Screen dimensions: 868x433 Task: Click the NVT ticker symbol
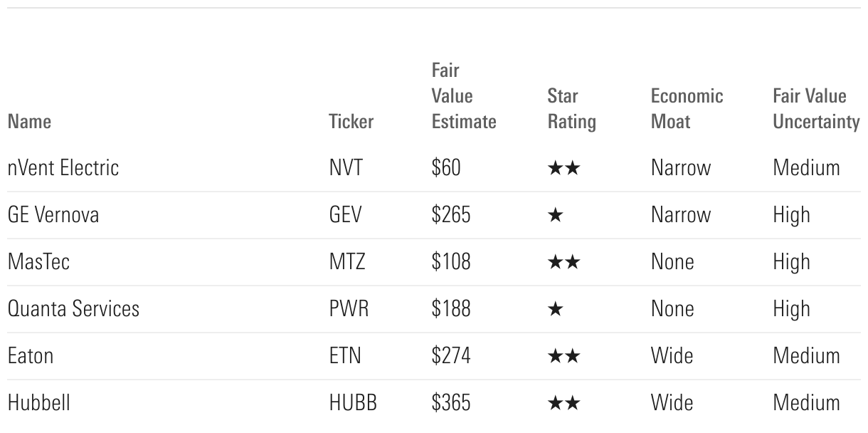[x=346, y=168]
